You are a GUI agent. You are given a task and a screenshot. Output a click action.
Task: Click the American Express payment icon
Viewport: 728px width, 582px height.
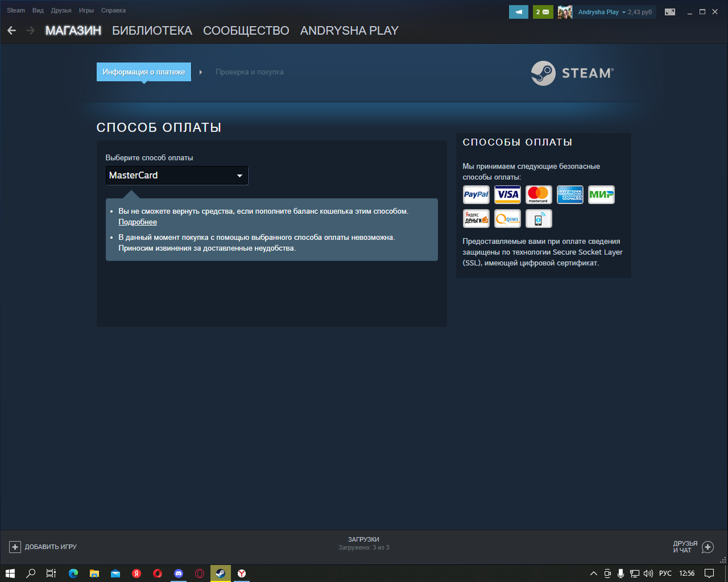(570, 195)
